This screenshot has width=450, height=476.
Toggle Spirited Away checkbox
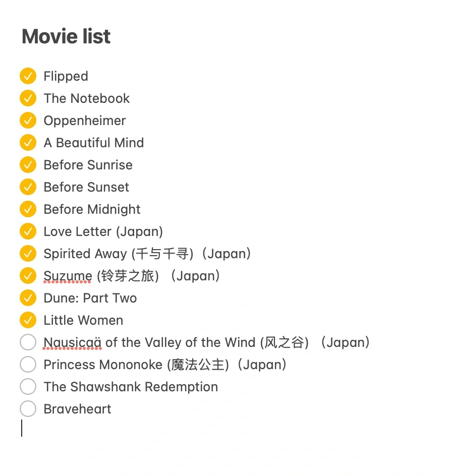28,253
